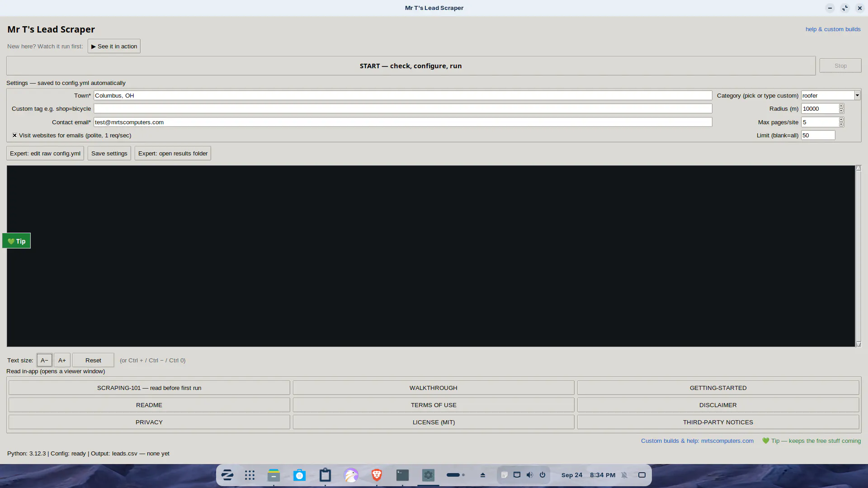
Task: Open the clipboard app in taskbar
Action: tap(325, 475)
